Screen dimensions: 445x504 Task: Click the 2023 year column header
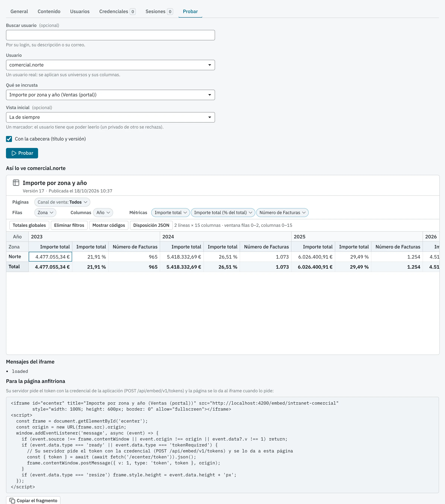[94, 237]
